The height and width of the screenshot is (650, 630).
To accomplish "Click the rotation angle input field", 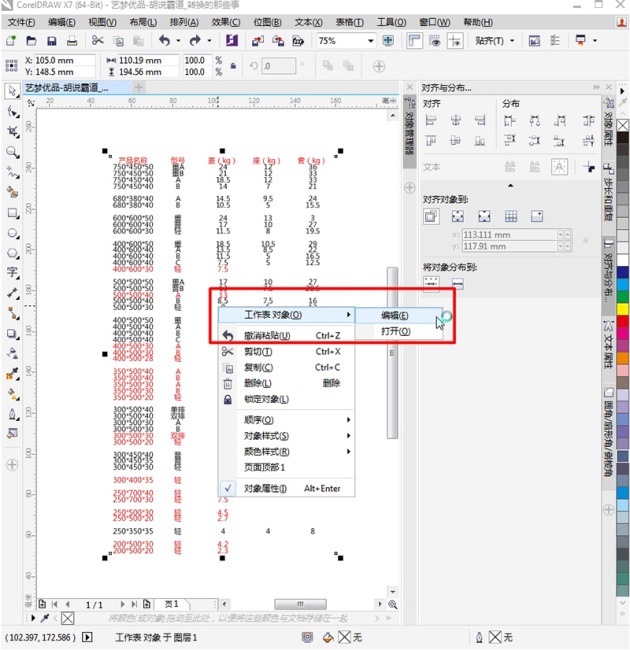I will (279, 66).
